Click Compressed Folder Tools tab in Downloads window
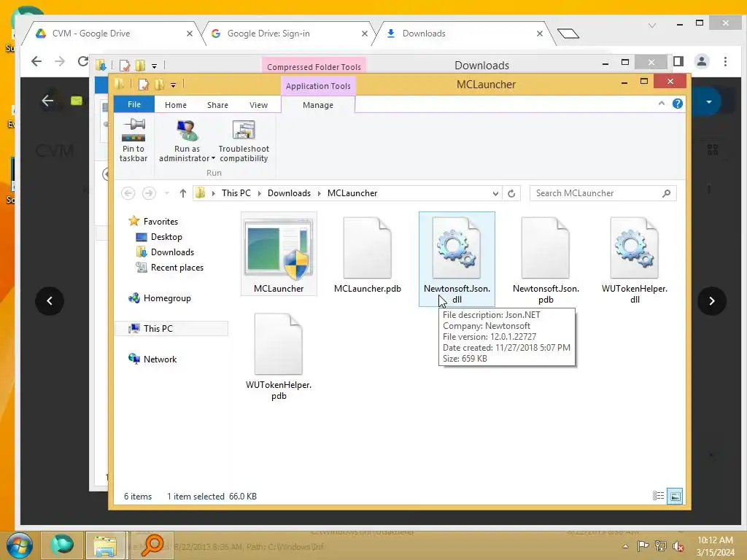 (314, 66)
